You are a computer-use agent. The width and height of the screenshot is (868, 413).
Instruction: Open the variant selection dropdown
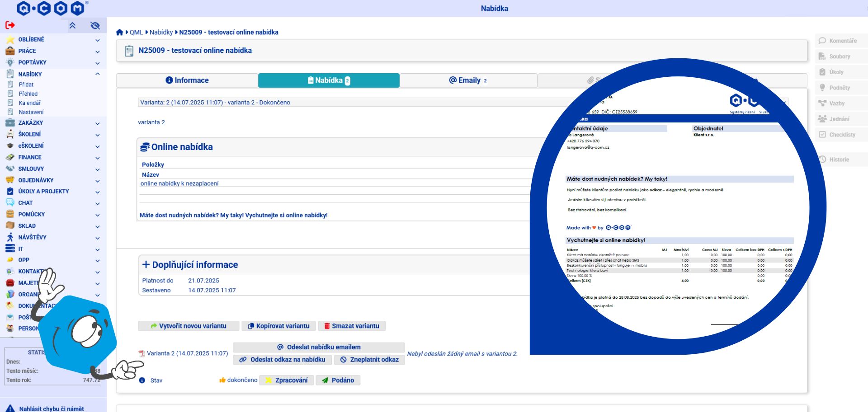[x=463, y=103]
